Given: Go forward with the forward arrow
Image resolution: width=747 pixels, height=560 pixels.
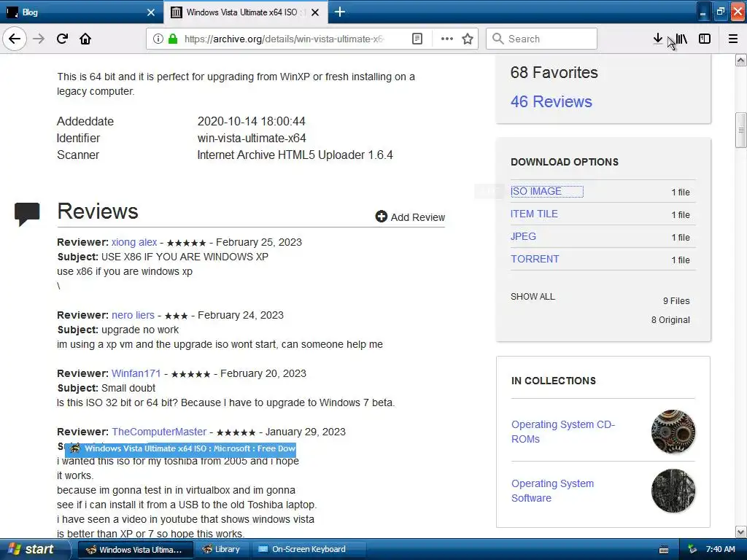Looking at the screenshot, I should pyautogui.click(x=39, y=39).
